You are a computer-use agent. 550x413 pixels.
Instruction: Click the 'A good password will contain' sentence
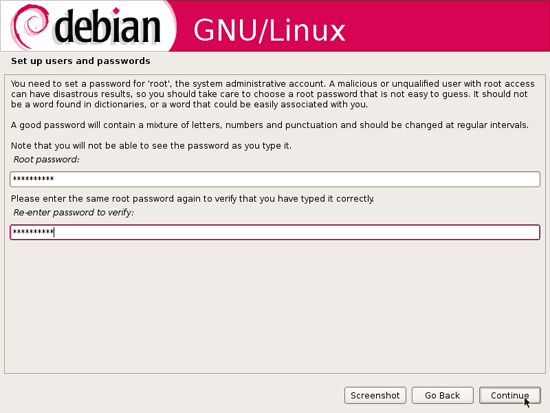269,125
